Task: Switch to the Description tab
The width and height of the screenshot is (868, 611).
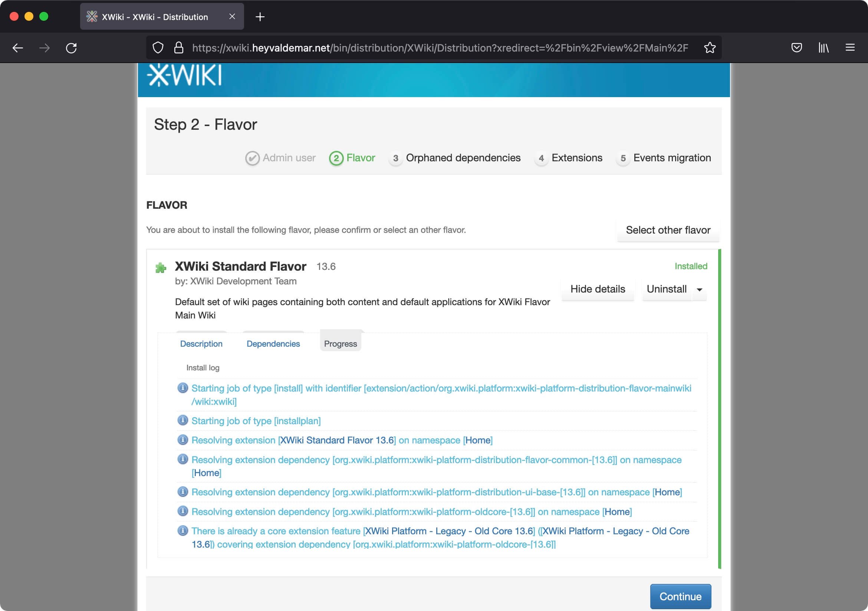Action: [201, 343]
